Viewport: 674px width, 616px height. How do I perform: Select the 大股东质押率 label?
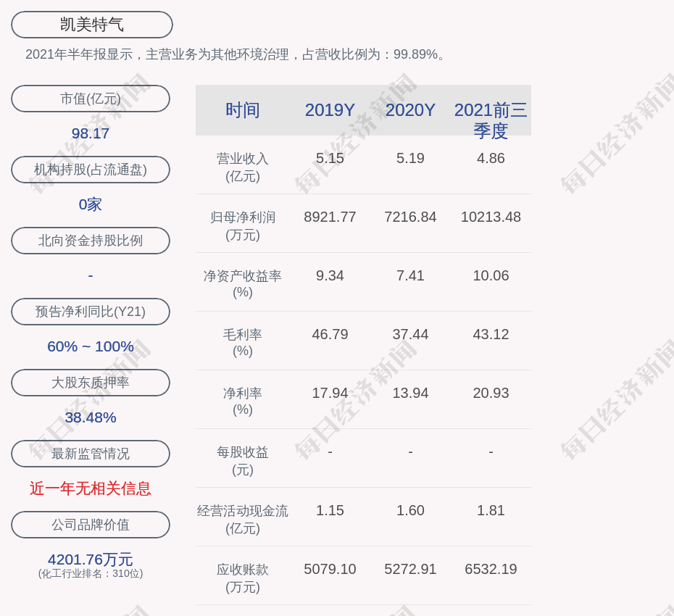click(91, 383)
